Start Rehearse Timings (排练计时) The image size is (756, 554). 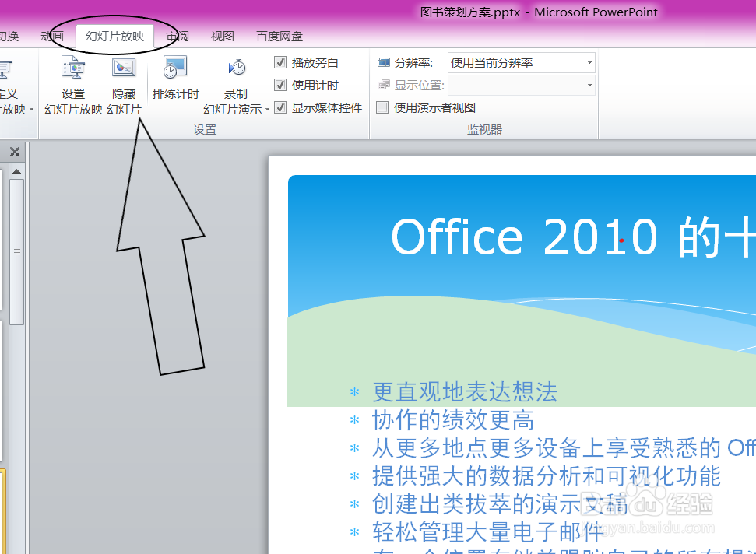click(175, 78)
